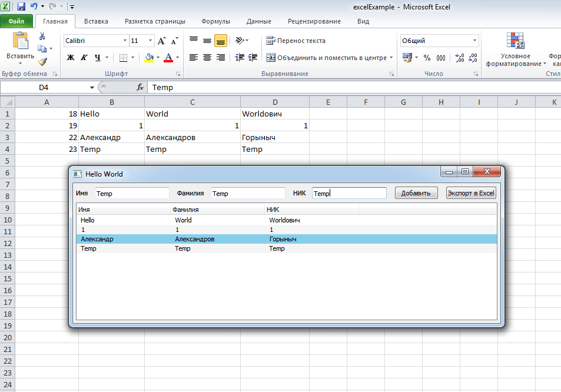Click the Экспорт в Excel button
The width and height of the screenshot is (561, 392).
tap(470, 192)
